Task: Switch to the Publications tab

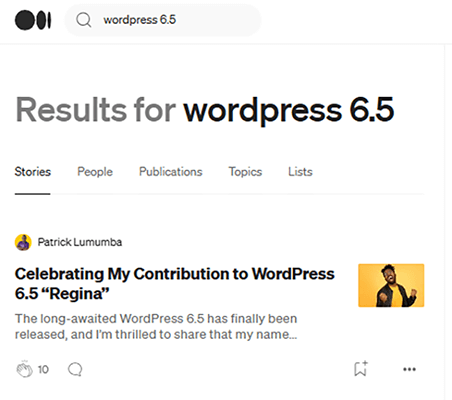Action: [171, 172]
